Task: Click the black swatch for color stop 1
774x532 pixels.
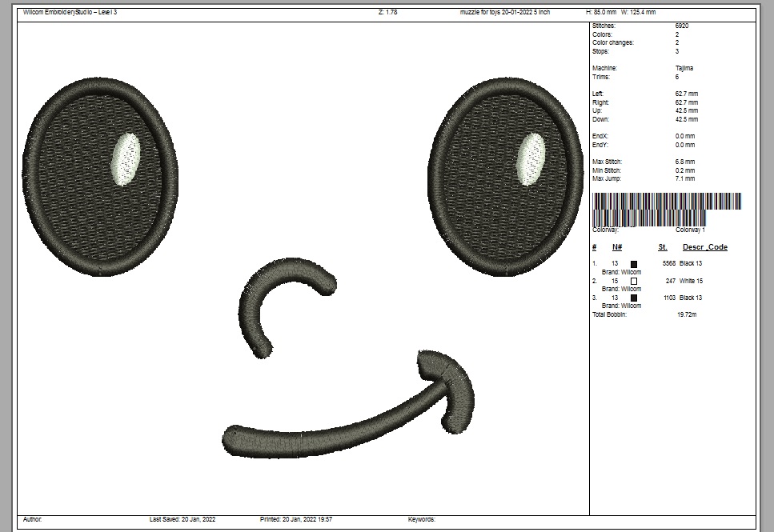Action: tap(634, 264)
